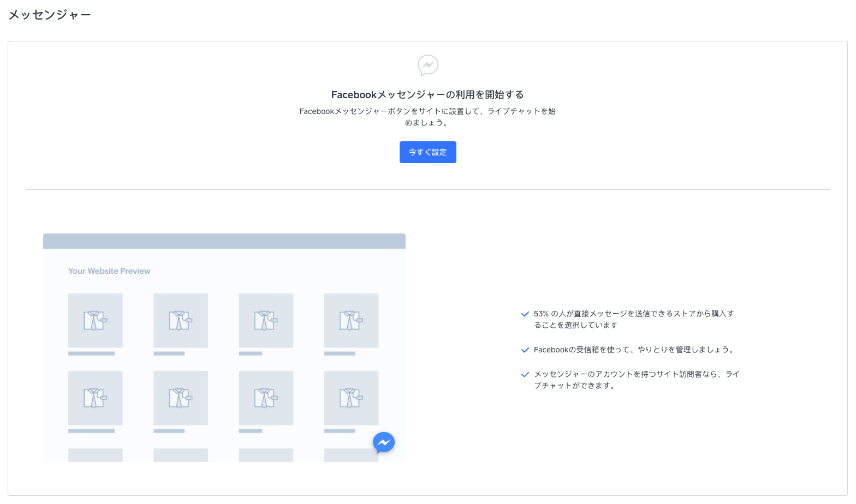Click the checkmark next to メッセンジャーのアカウントを持つ

tap(525, 375)
